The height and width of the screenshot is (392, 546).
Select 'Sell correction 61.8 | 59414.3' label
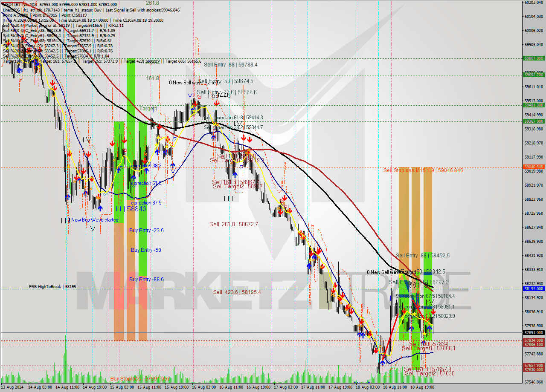(233, 118)
